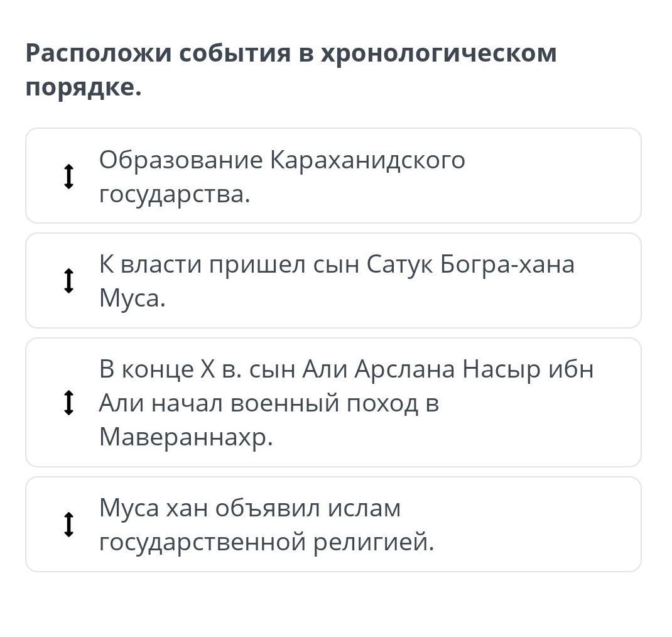Click the word 'государства.' in first card

[x=175, y=194]
